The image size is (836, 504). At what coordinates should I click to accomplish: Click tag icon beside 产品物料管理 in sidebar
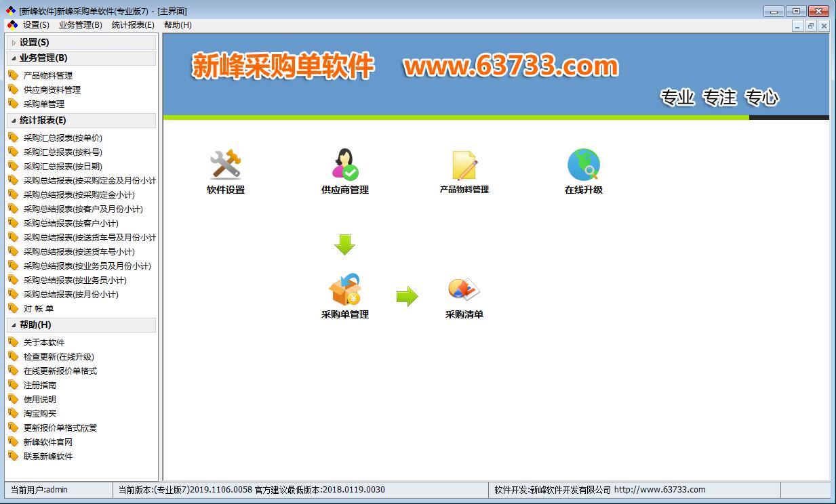tap(13, 75)
